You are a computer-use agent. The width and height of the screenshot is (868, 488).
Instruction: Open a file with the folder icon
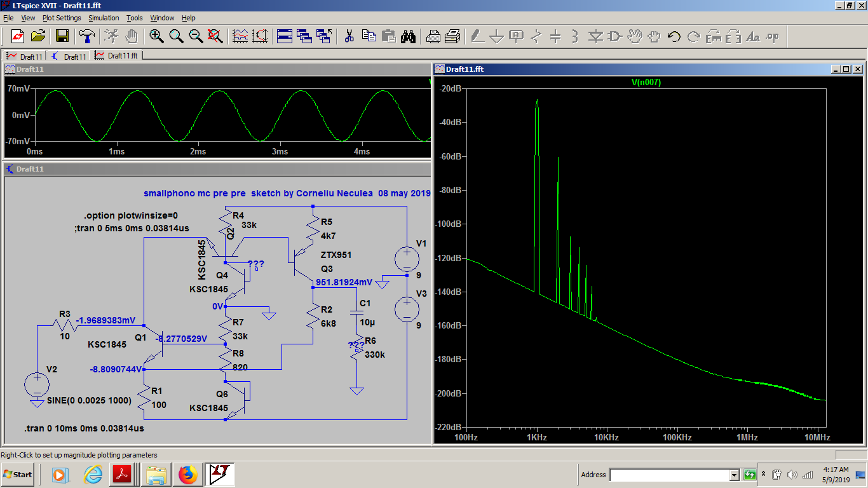click(38, 36)
